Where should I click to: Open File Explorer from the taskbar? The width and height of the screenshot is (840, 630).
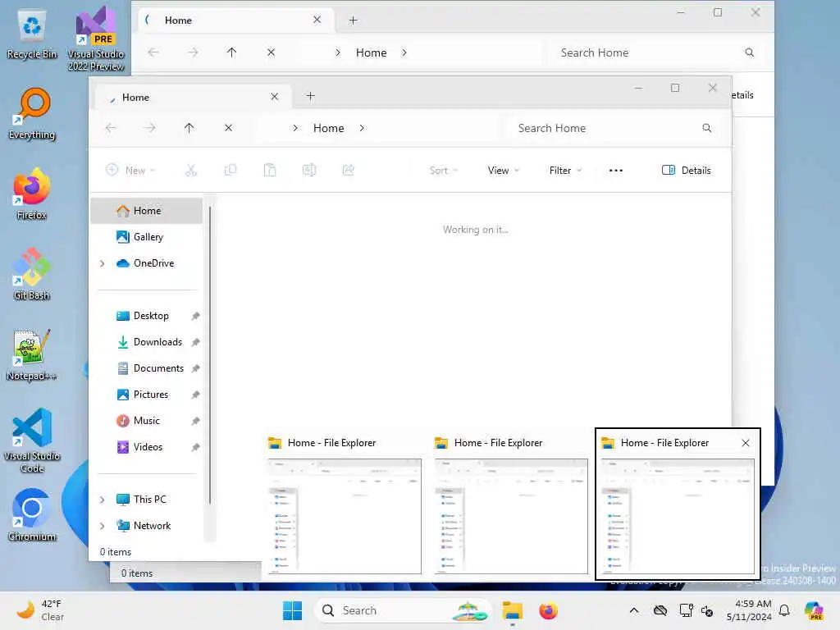(x=512, y=610)
